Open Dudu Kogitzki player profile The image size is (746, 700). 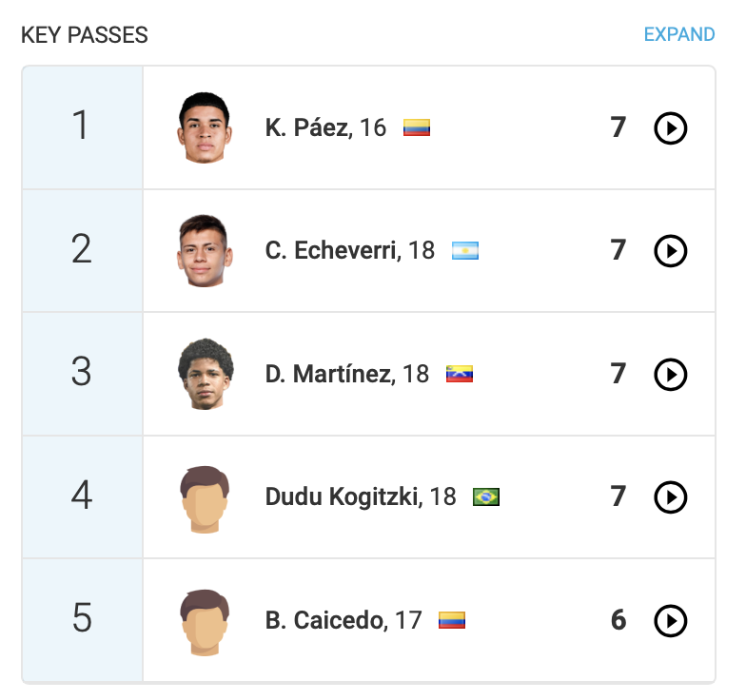click(343, 496)
